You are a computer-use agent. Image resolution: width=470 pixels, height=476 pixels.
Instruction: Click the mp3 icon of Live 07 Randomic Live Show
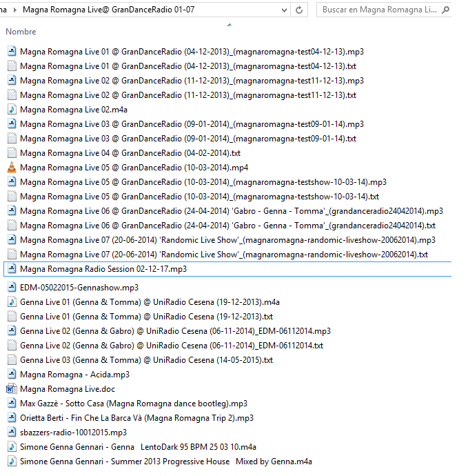[12, 240]
